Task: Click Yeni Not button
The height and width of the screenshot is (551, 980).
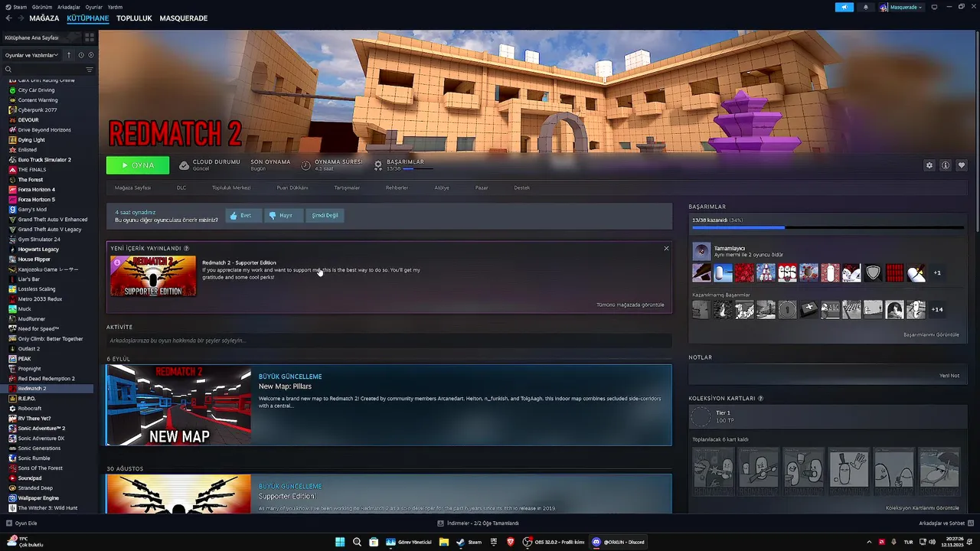Action: 949,376
